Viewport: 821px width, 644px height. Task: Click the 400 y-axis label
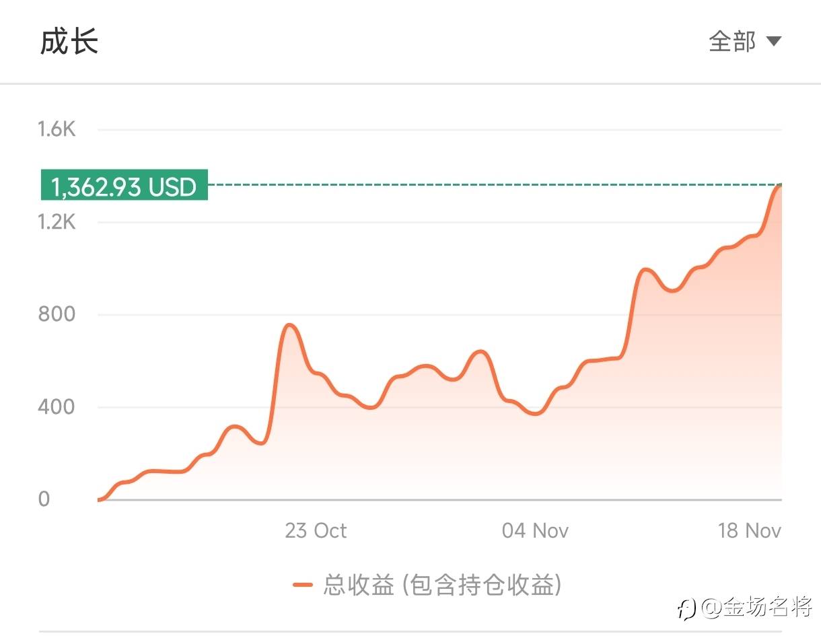[x=57, y=406]
